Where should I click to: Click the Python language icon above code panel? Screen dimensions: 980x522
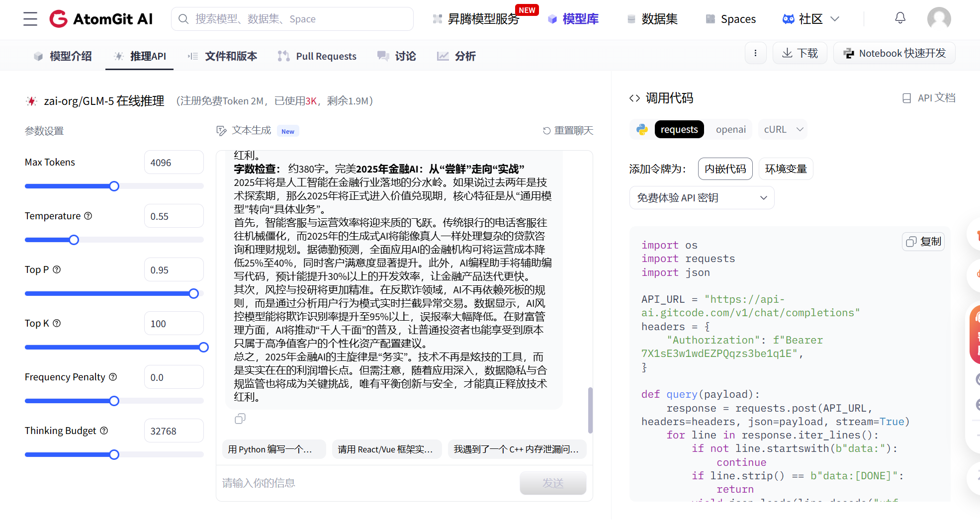coord(641,129)
